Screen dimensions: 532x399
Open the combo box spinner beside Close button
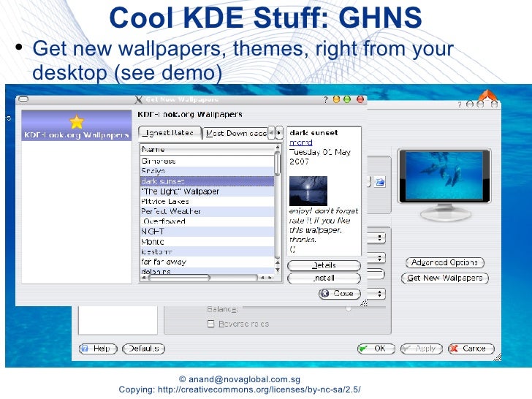tap(379, 294)
